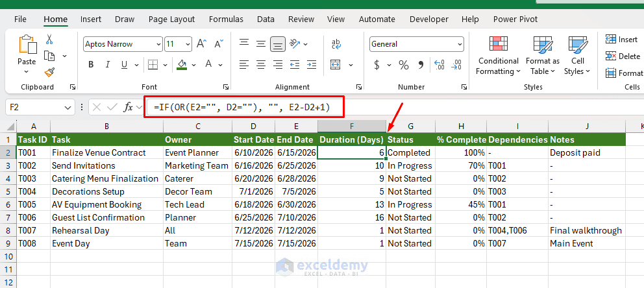Click the Insert Function fx button

pos(129,108)
